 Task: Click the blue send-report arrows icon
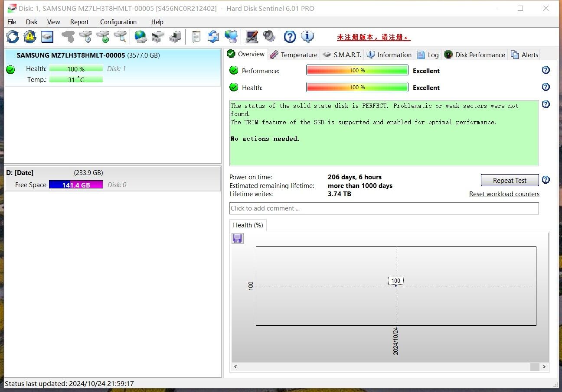pyautogui.click(x=213, y=37)
